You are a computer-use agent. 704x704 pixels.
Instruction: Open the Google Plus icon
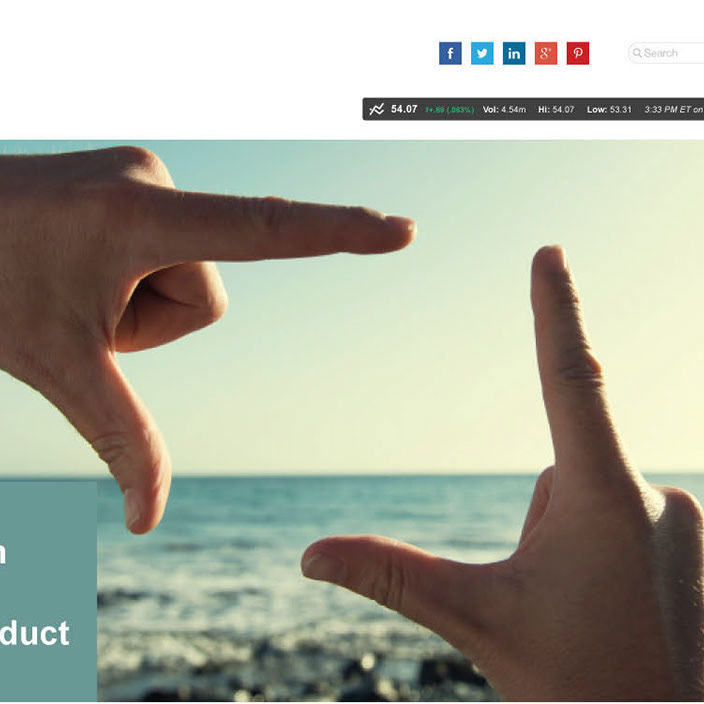click(546, 53)
